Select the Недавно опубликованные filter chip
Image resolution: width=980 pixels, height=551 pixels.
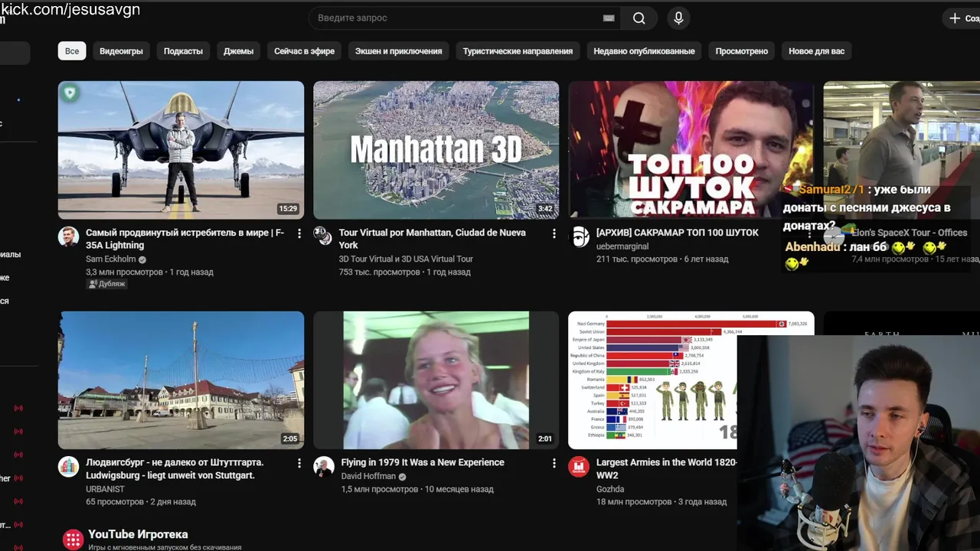point(644,51)
